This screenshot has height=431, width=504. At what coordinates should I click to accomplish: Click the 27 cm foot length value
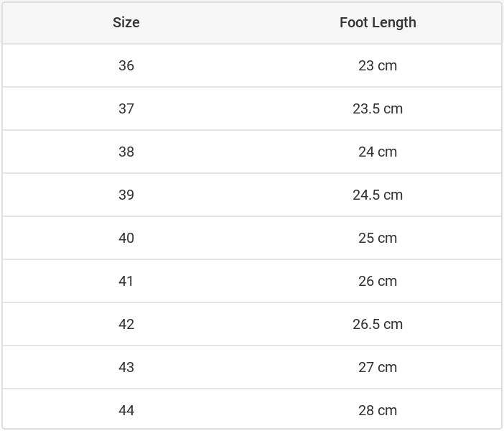(x=378, y=367)
